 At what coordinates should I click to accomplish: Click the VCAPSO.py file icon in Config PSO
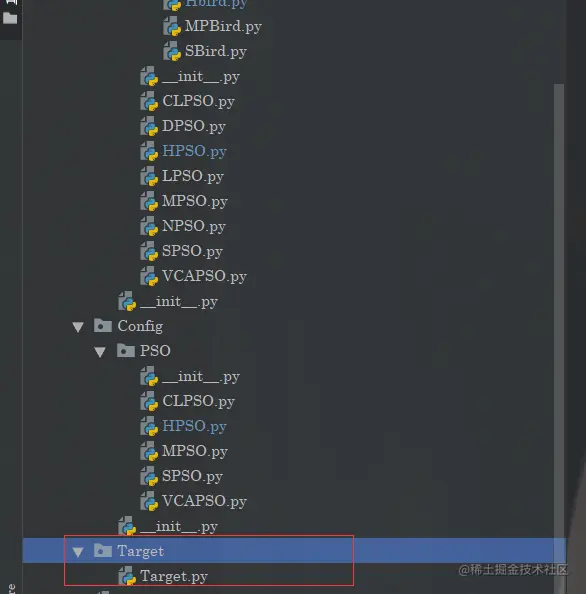149,501
